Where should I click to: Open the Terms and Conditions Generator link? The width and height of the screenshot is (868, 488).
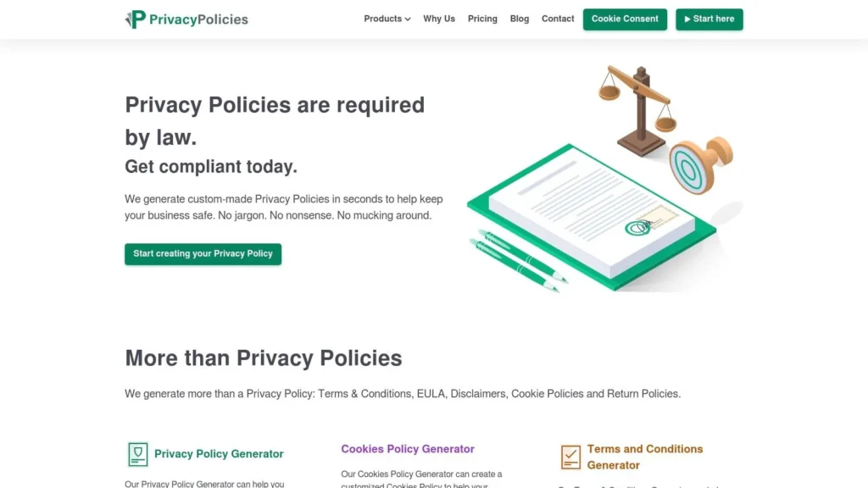pyautogui.click(x=644, y=457)
